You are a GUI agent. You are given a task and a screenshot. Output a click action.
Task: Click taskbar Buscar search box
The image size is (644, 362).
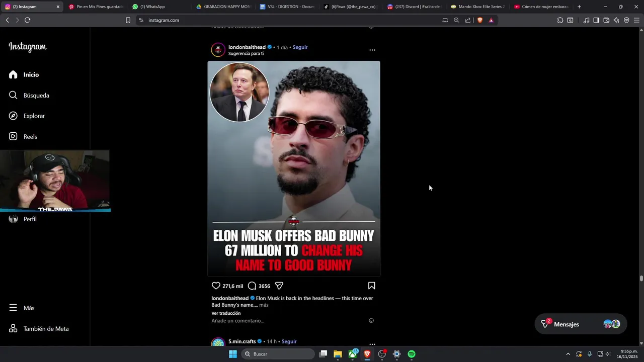point(278,354)
